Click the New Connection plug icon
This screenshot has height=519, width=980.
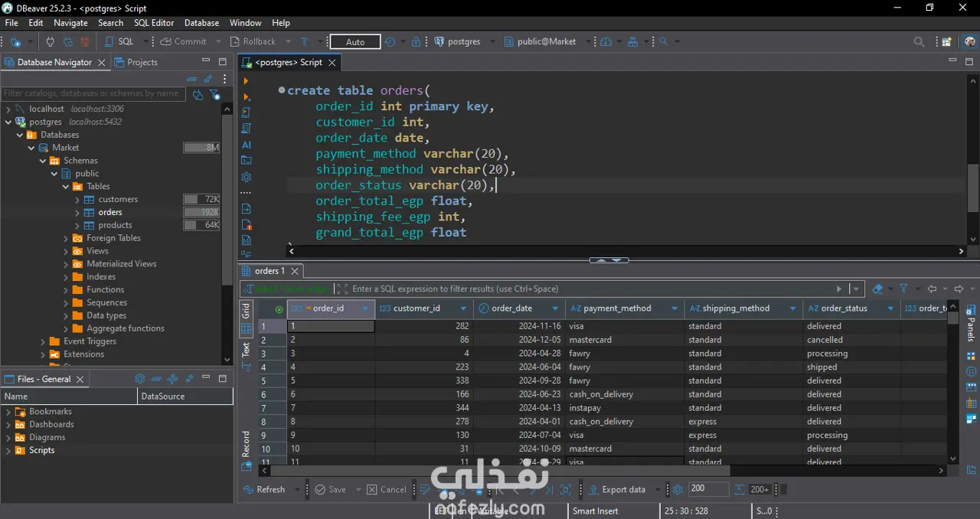tap(15, 42)
